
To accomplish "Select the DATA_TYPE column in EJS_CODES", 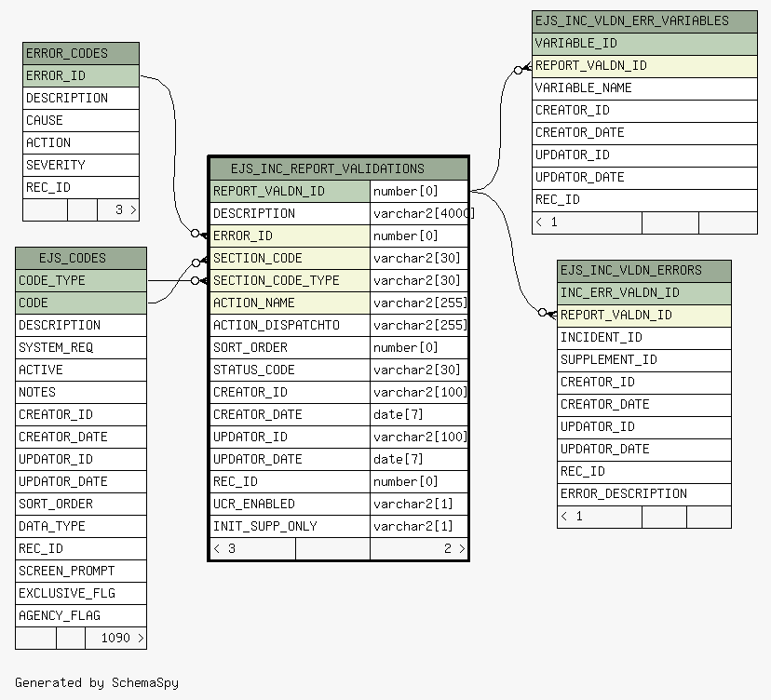I will point(81,527).
